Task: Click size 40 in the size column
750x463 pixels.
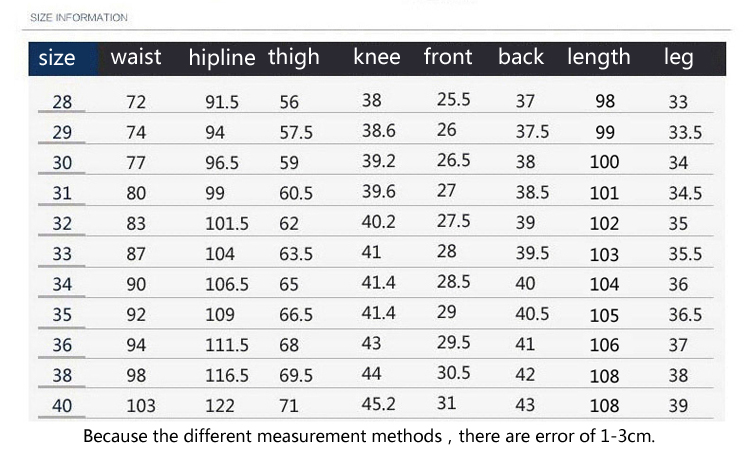Action: tap(62, 406)
